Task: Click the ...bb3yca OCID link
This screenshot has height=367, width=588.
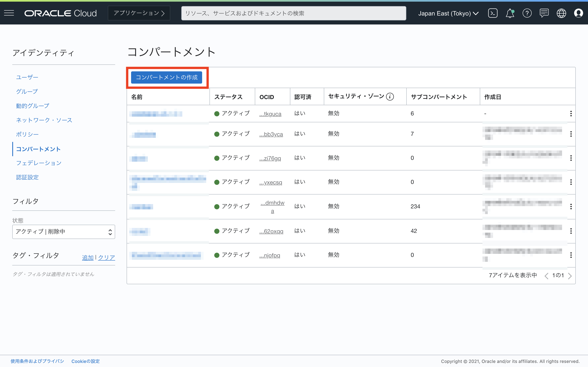Action: 271,134
